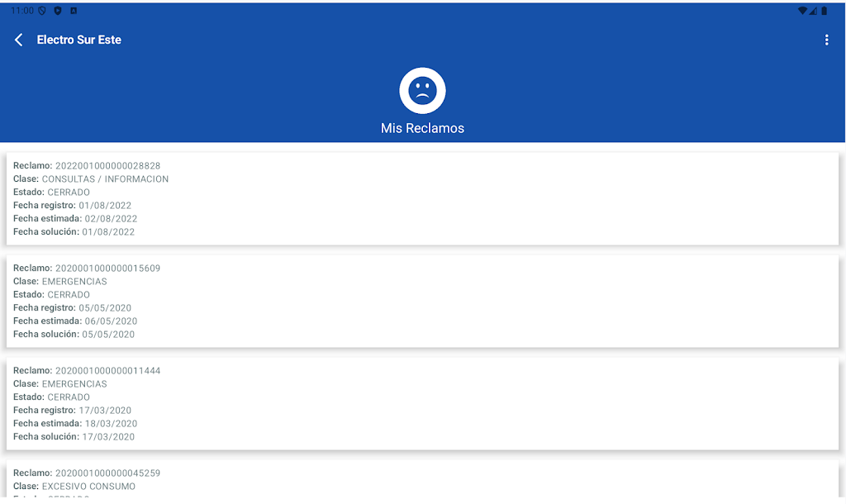This screenshot has width=846, height=504.
Task: Open the three-dot overflow menu
Action: 826,40
